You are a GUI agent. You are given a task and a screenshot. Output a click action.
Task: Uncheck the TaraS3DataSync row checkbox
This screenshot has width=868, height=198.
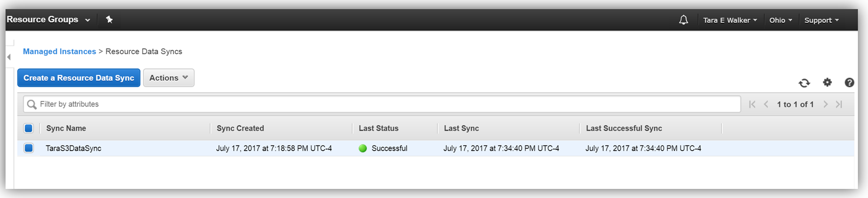pyautogui.click(x=29, y=148)
